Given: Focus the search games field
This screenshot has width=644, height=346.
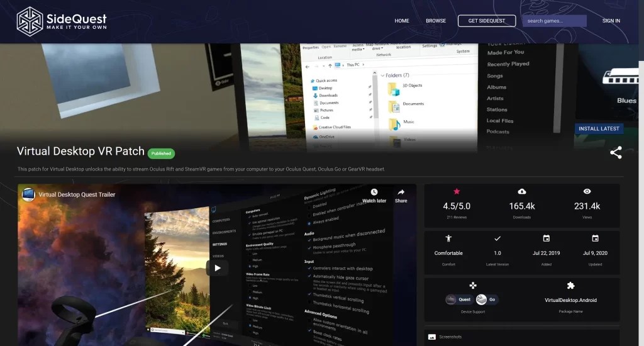Looking at the screenshot, I should point(554,21).
